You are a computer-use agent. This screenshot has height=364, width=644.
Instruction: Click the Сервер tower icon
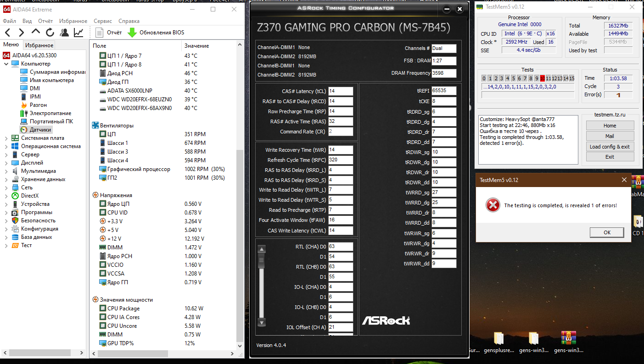pos(15,154)
